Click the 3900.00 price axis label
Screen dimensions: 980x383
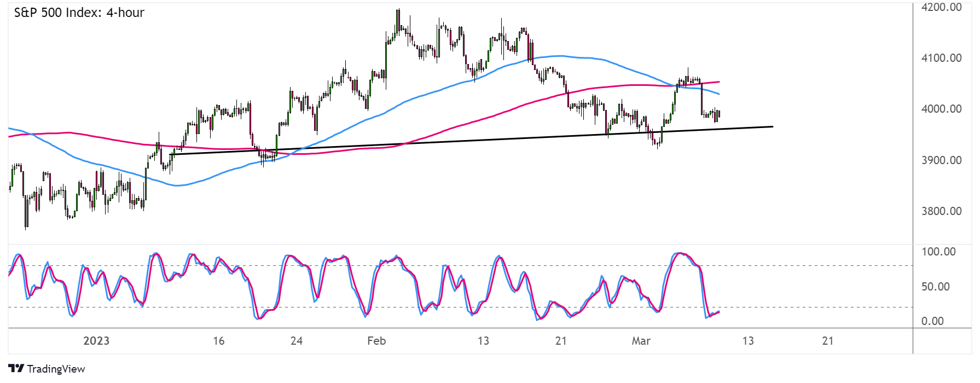click(941, 160)
